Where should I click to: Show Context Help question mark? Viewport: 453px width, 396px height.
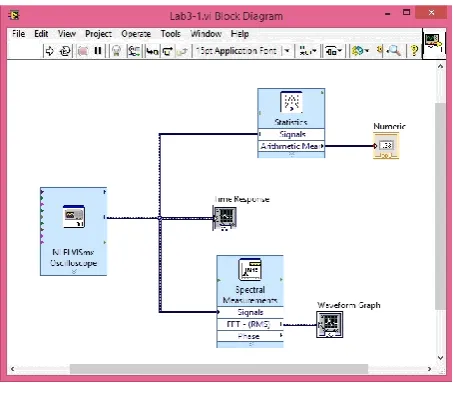[x=414, y=51]
